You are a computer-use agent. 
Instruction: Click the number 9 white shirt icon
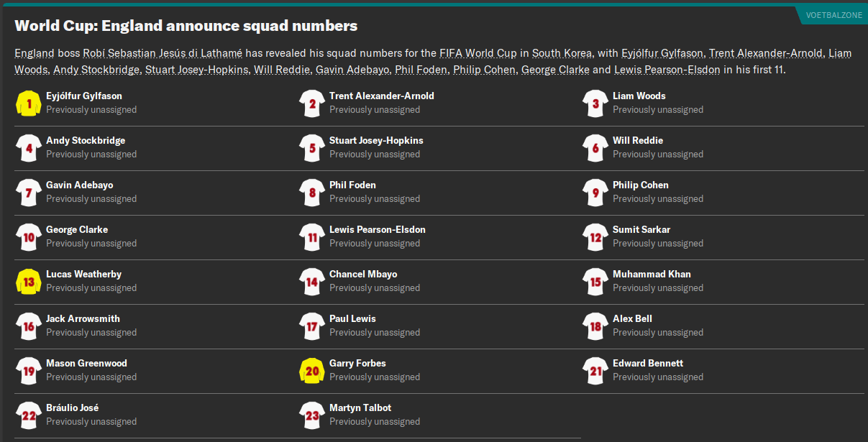595,193
